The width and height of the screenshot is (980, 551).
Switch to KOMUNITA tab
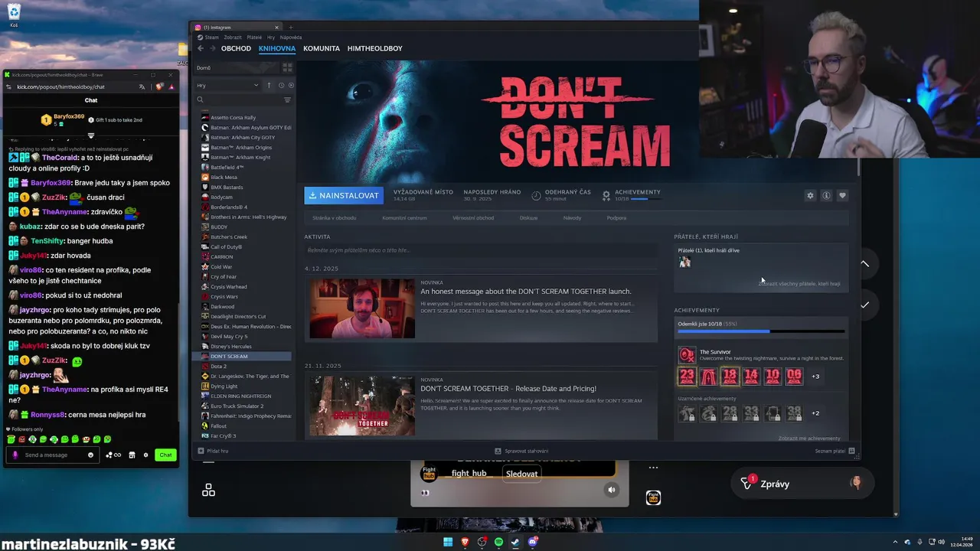coord(322,48)
